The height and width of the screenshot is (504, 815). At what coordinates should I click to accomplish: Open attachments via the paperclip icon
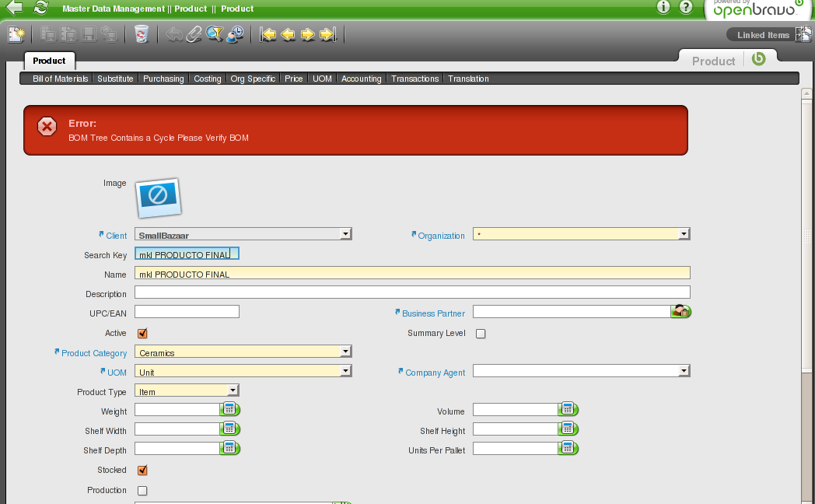194,34
